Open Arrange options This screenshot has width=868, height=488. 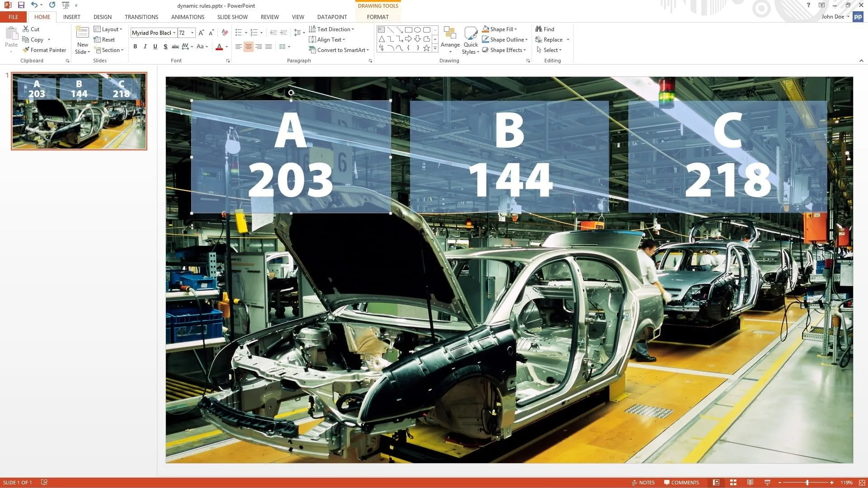click(450, 40)
